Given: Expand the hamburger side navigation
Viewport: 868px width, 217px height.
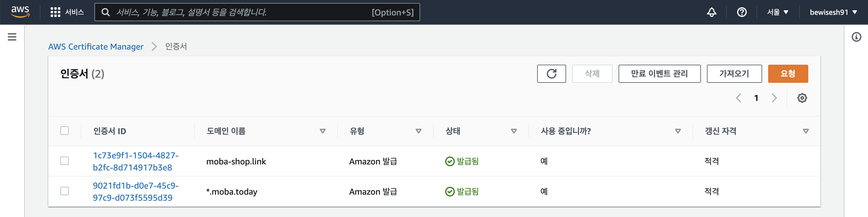Looking at the screenshot, I should (x=12, y=37).
